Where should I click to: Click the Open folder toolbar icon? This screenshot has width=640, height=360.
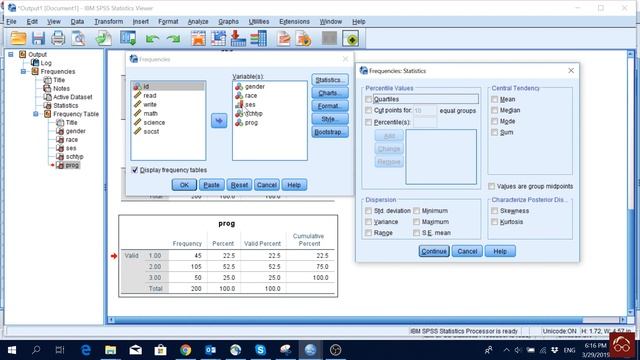click(x=18, y=39)
